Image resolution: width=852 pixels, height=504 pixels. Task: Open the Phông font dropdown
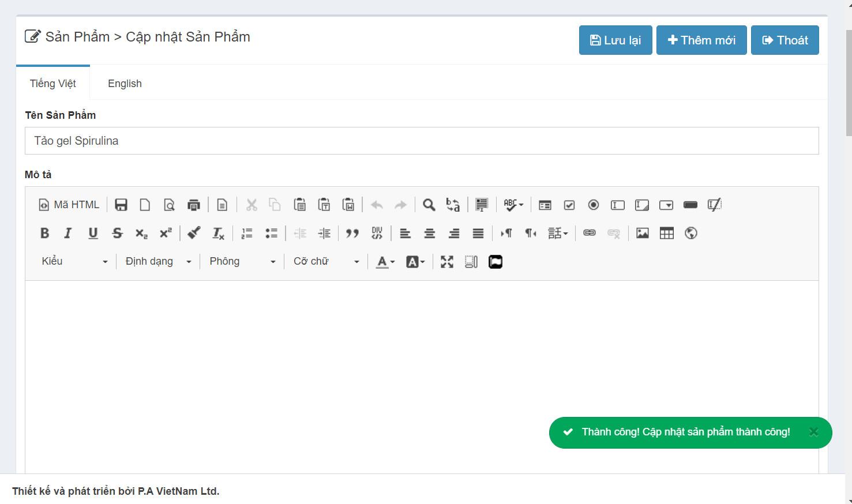[x=242, y=261]
